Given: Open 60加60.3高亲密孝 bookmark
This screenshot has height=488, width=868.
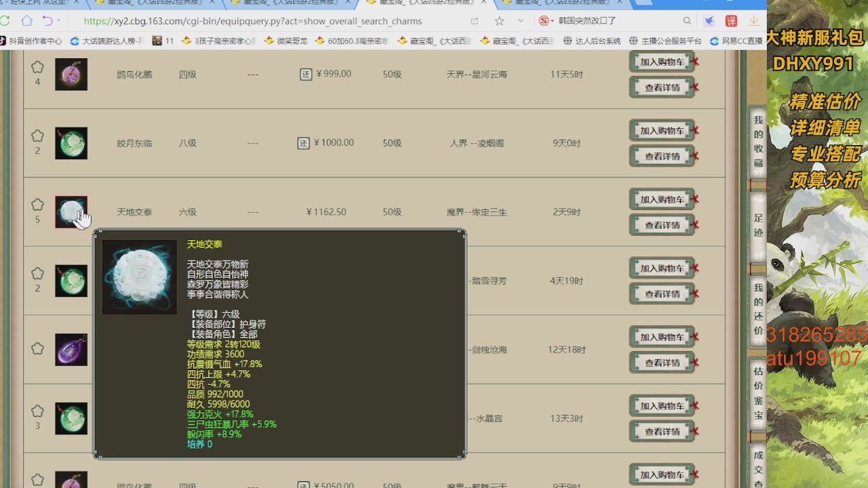Looking at the screenshot, I should [x=352, y=41].
